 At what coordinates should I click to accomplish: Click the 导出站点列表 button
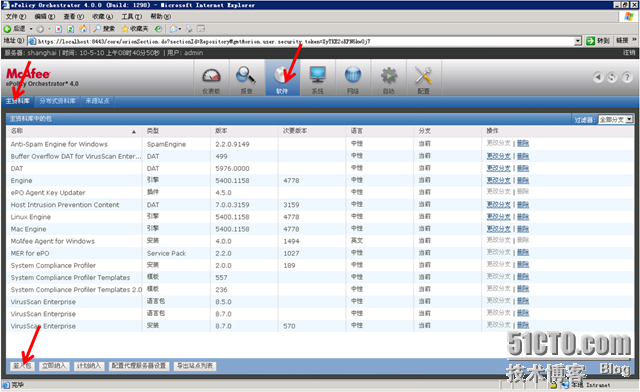click(195, 366)
